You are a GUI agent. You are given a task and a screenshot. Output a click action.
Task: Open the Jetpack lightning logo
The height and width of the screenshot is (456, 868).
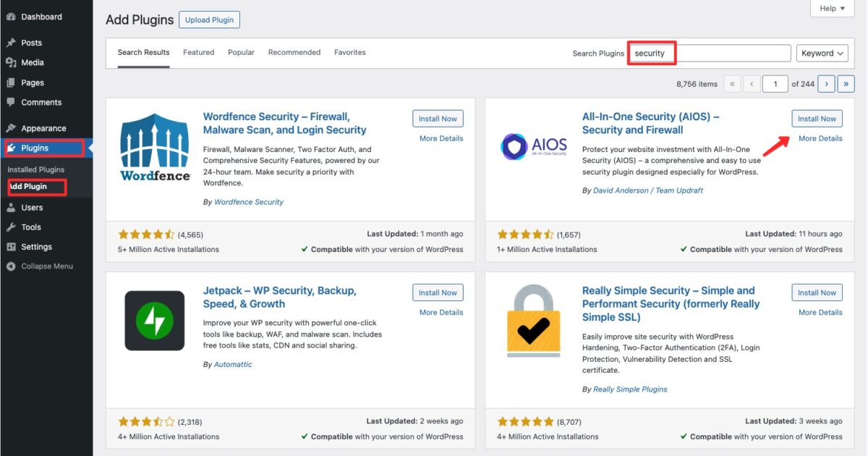click(155, 321)
